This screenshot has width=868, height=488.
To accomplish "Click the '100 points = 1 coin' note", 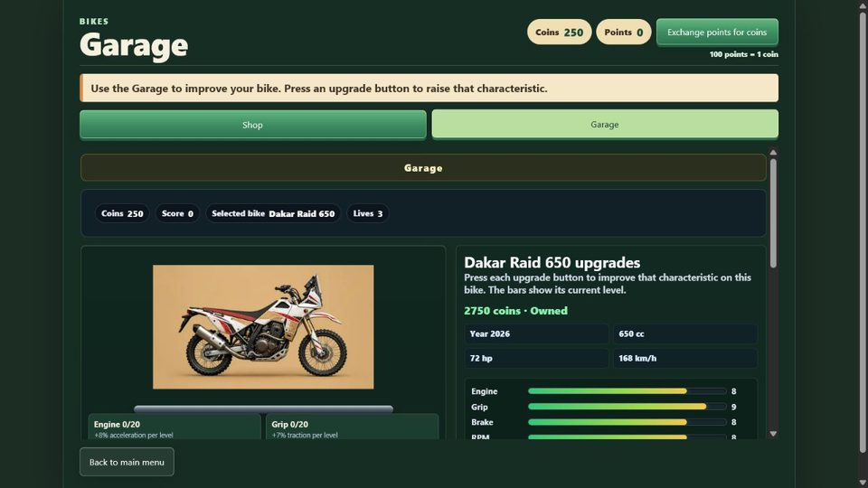I will pos(743,54).
